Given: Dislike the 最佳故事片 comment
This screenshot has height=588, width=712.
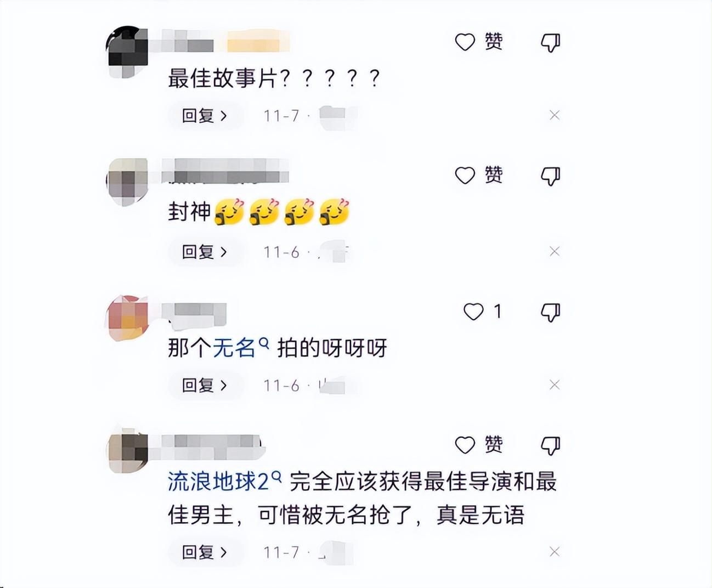Looking at the screenshot, I should (551, 42).
